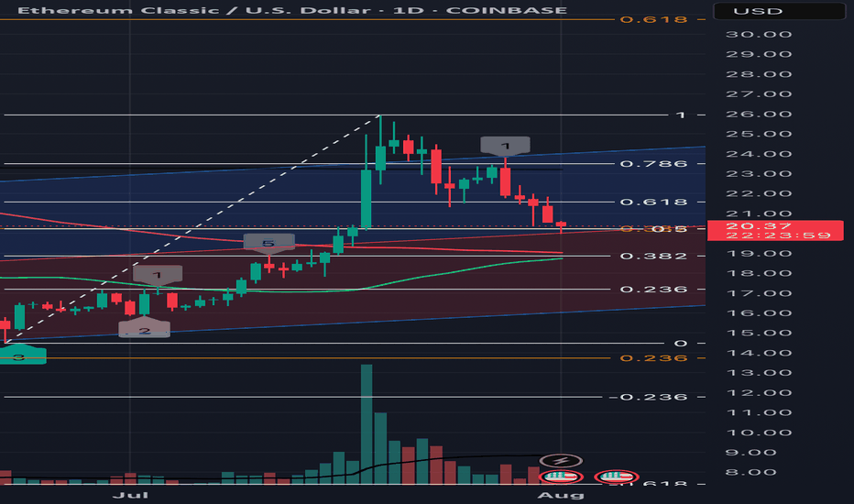
Task: Click the white 0.382 Fibonacci label
Action: pos(653,256)
